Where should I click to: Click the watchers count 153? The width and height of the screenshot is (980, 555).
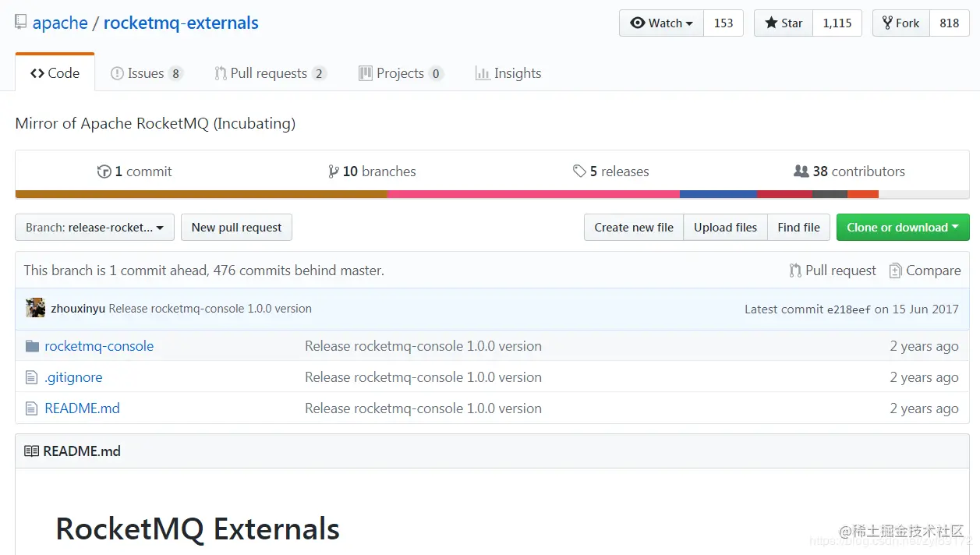coord(724,23)
